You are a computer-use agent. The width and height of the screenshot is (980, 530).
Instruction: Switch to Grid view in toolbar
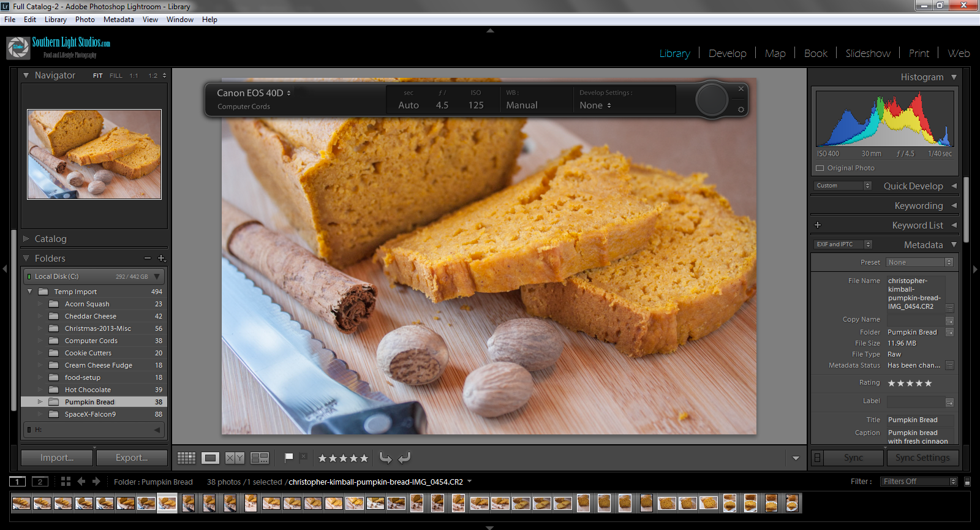point(186,458)
